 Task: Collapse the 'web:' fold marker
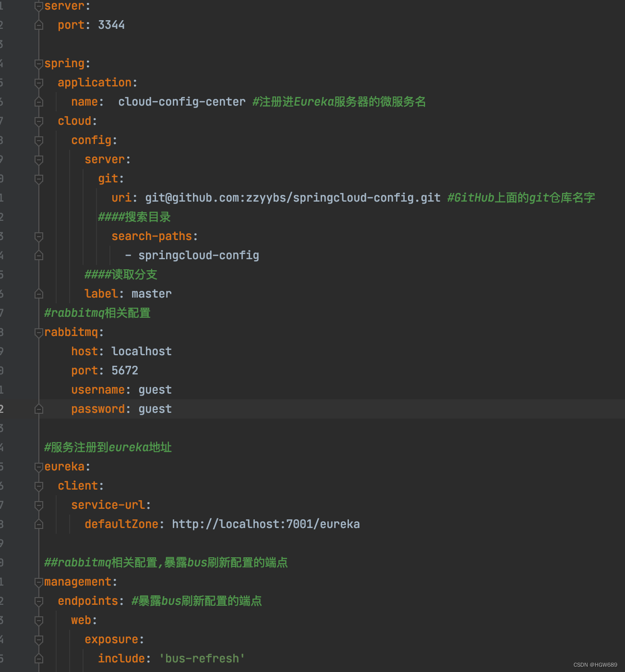coord(39,621)
